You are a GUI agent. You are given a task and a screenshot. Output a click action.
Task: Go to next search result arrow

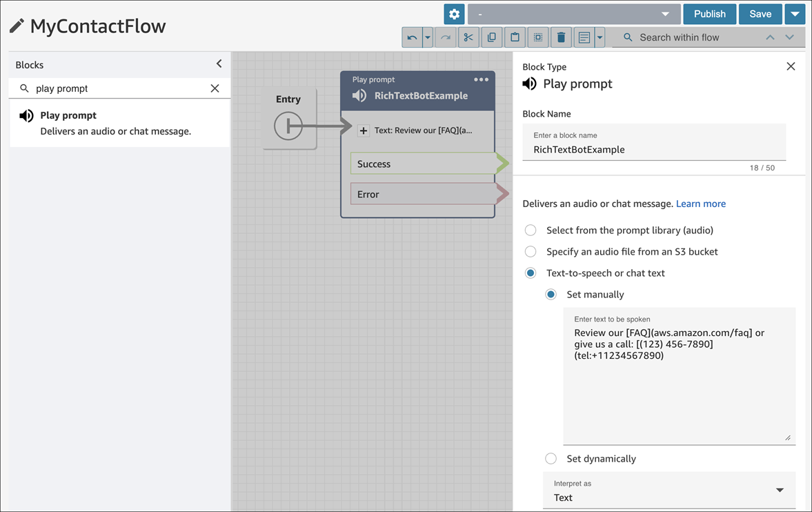(x=789, y=37)
